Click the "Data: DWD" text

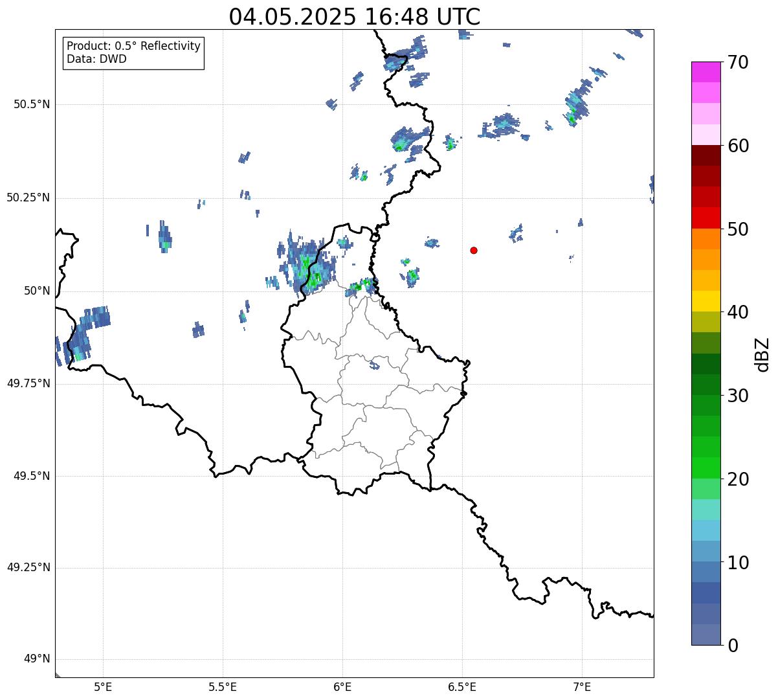click(x=96, y=59)
